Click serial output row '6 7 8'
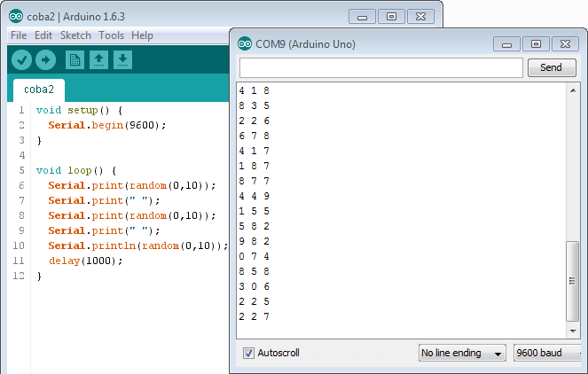The height and width of the screenshot is (374, 588). 255,136
